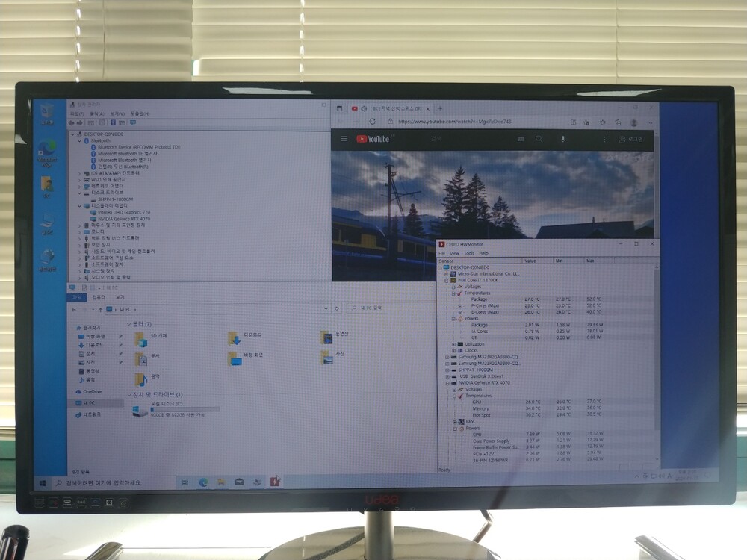Click the browser address bar URL

454,122
